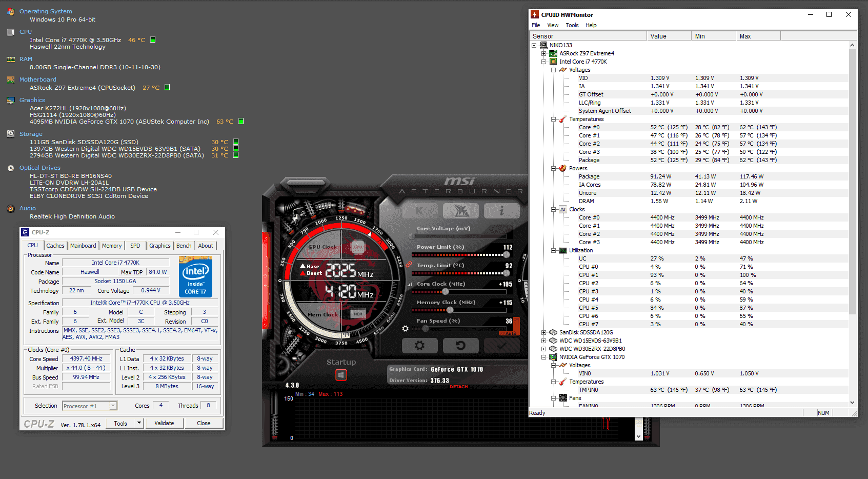Click DETACH in the Afterburner monitor
The image size is (868, 479).
(459, 387)
